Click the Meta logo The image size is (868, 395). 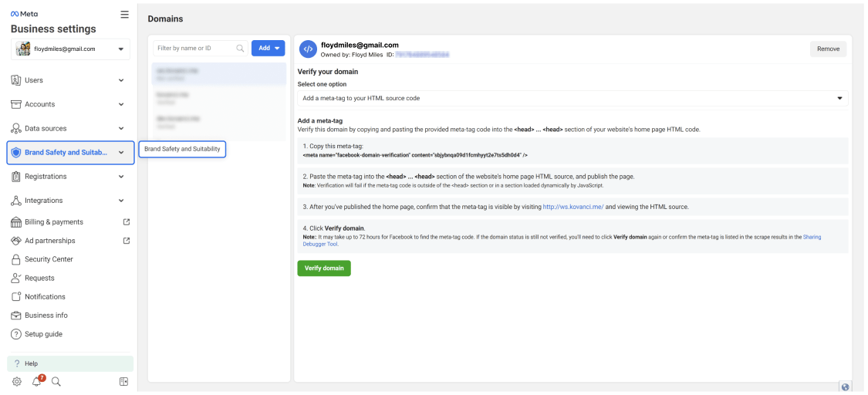25,15
